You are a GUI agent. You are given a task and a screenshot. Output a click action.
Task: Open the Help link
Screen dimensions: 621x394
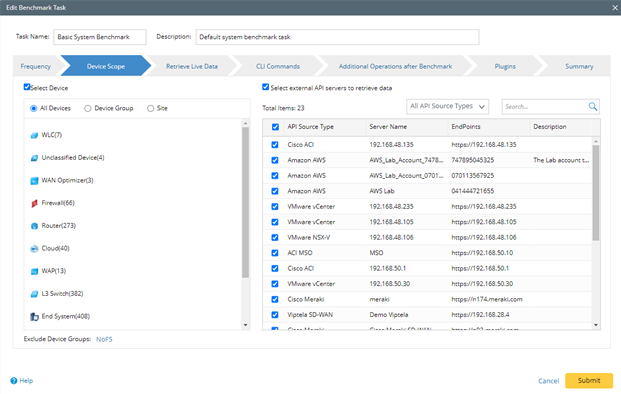pyautogui.click(x=26, y=381)
